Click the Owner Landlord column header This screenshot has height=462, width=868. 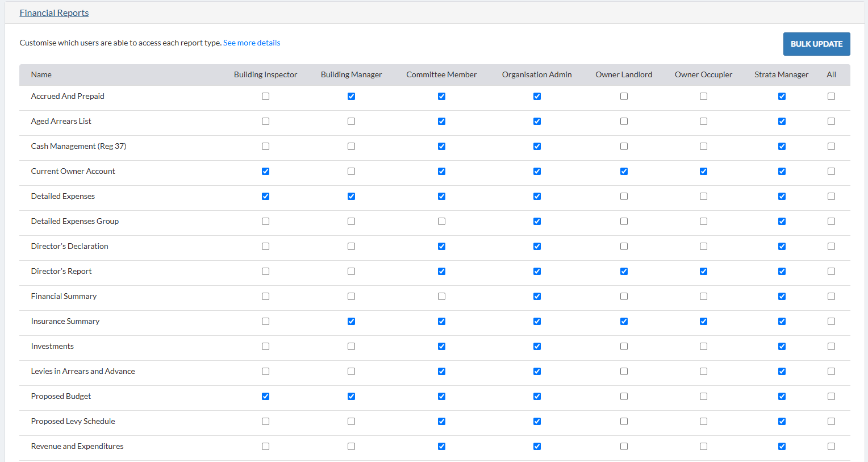tap(624, 74)
